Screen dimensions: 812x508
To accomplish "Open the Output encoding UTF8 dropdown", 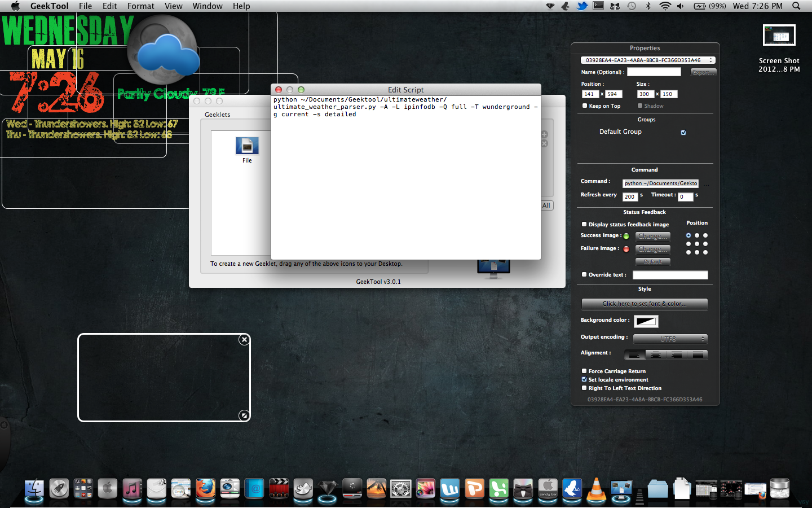I will [x=670, y=339].
